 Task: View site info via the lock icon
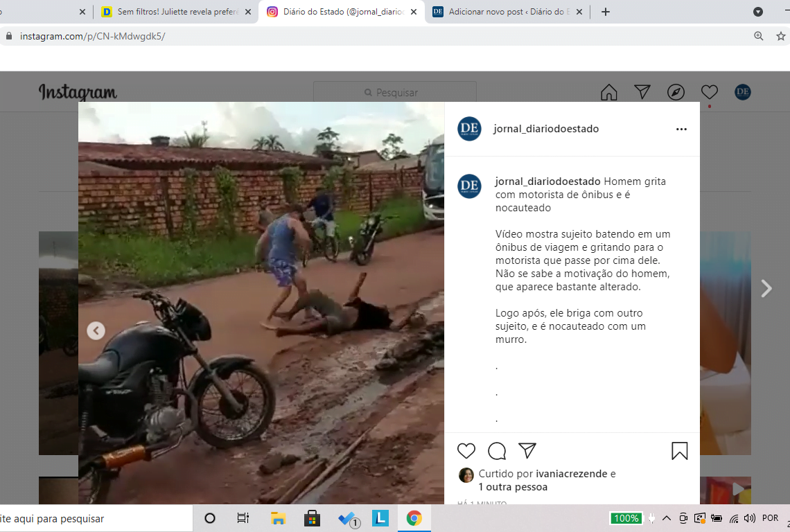[8, 36]
